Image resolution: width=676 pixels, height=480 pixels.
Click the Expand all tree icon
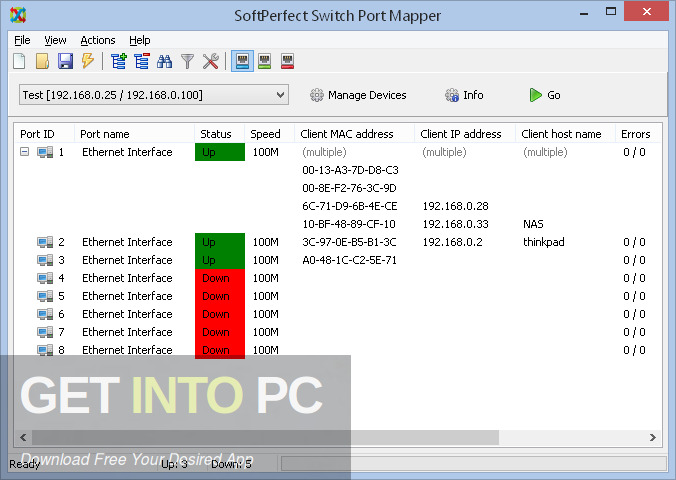point(119,61)
